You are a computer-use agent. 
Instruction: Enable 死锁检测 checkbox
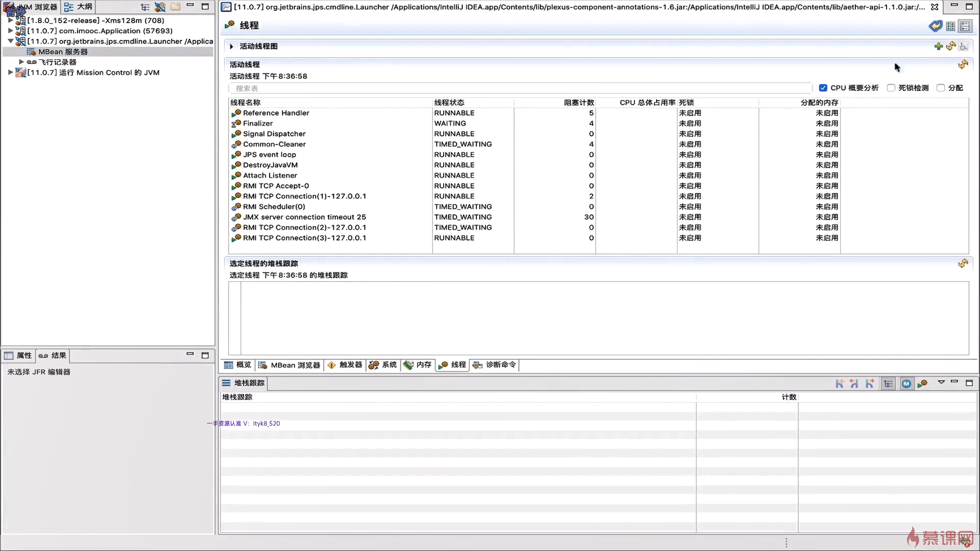click(x=891, y=88)
